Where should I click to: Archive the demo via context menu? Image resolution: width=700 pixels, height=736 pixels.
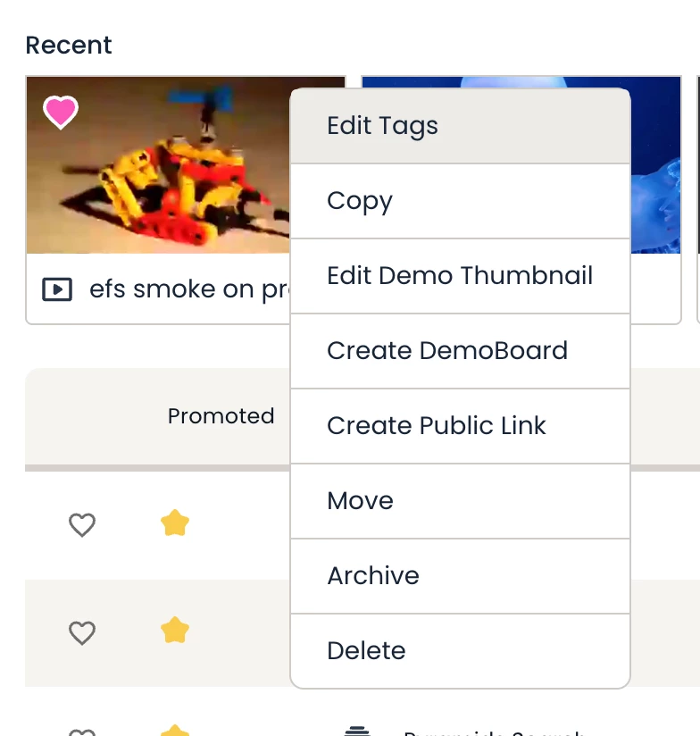click(373, 576)
